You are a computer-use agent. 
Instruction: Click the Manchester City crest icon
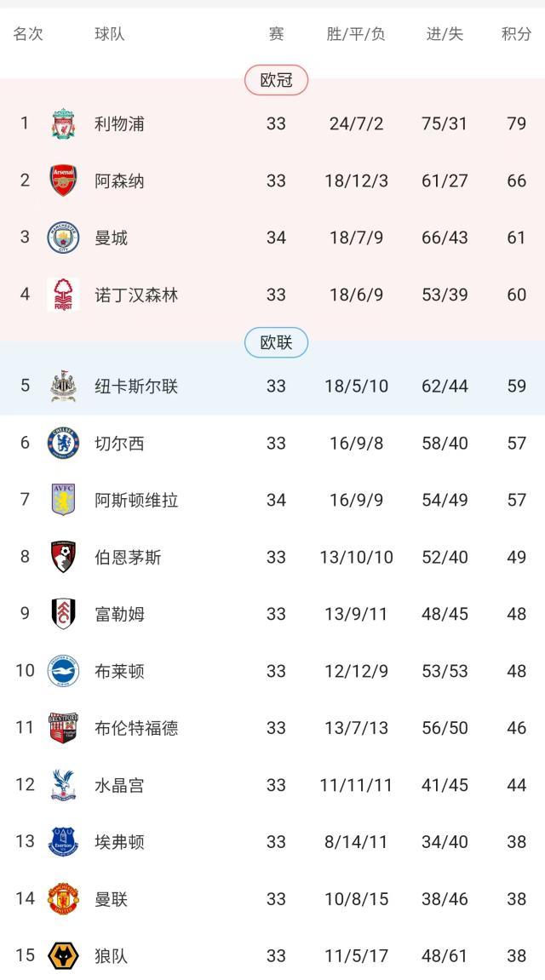(x=61, y=236)
